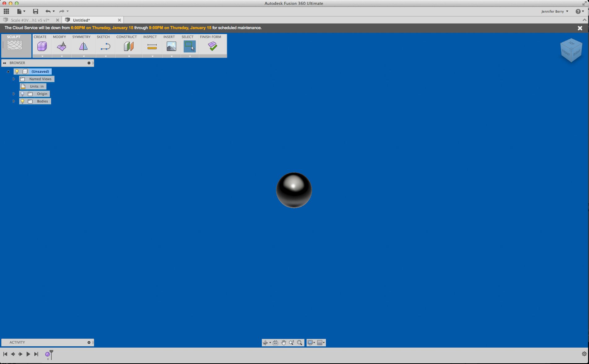This screenshot has height=364, width=589.
Task: Toggle the Unsaved document visibility bulb
Action: 17,71
